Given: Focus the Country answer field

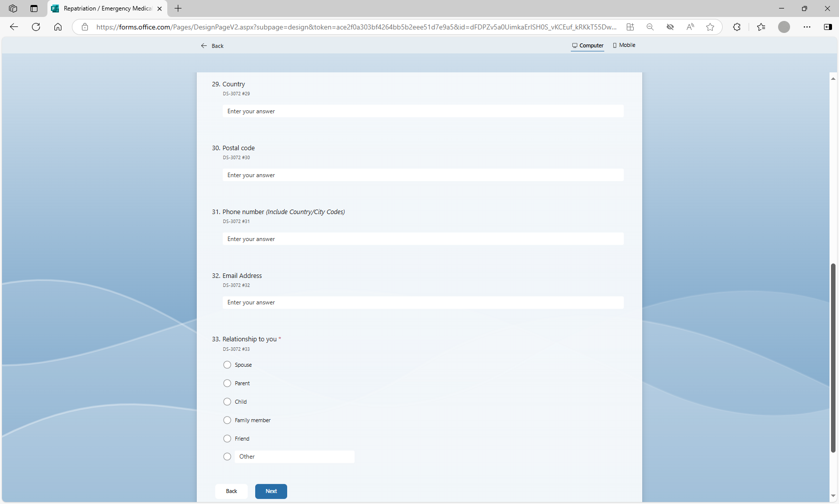Looking at the screenshot, I should pyautogui.click(x=422, y=111).
